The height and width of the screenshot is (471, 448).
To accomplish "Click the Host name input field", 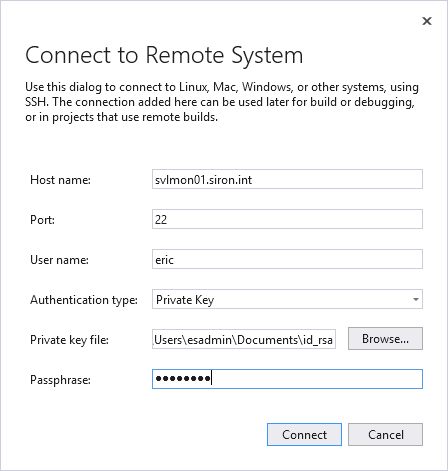I will pos(287,179).
